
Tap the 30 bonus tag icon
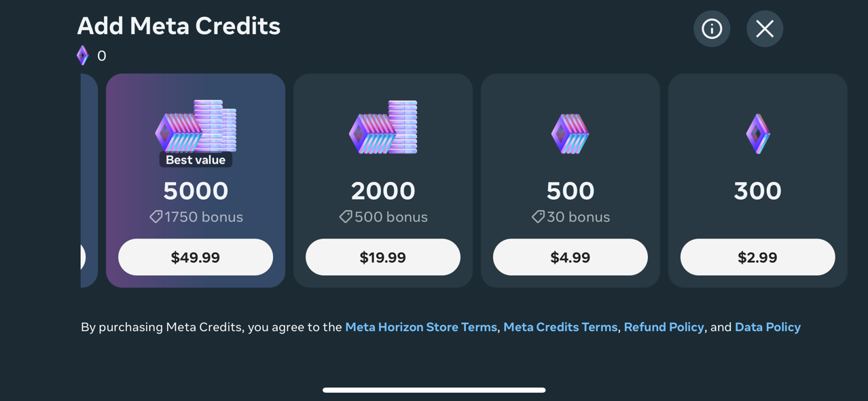537,217
